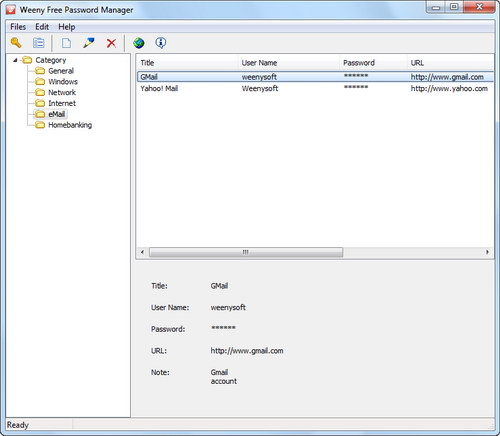
Task: Collapse the Category tree node
Action: click(x=15, y=60)
